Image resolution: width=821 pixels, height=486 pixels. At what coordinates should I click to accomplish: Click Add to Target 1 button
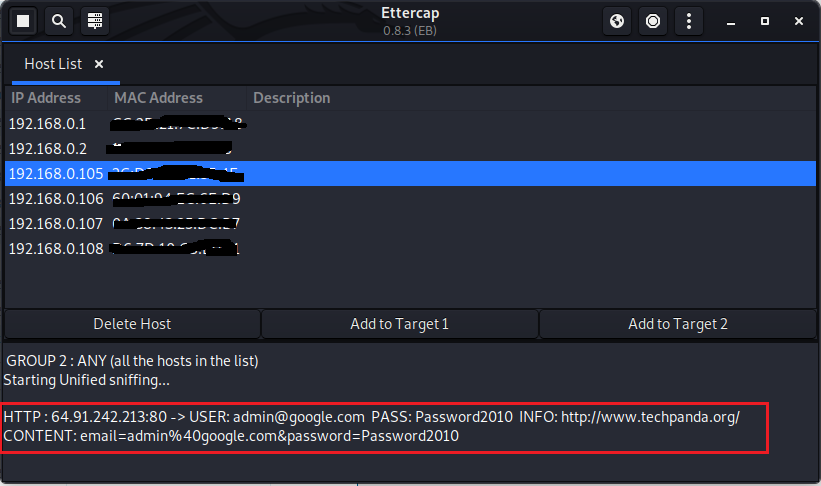pyautogui.click(x=399, y=324)
